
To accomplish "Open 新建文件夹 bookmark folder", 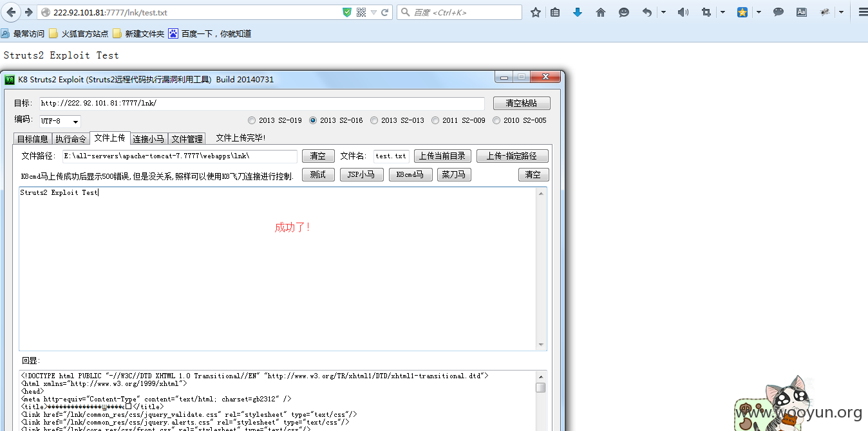I will (138, 33).
